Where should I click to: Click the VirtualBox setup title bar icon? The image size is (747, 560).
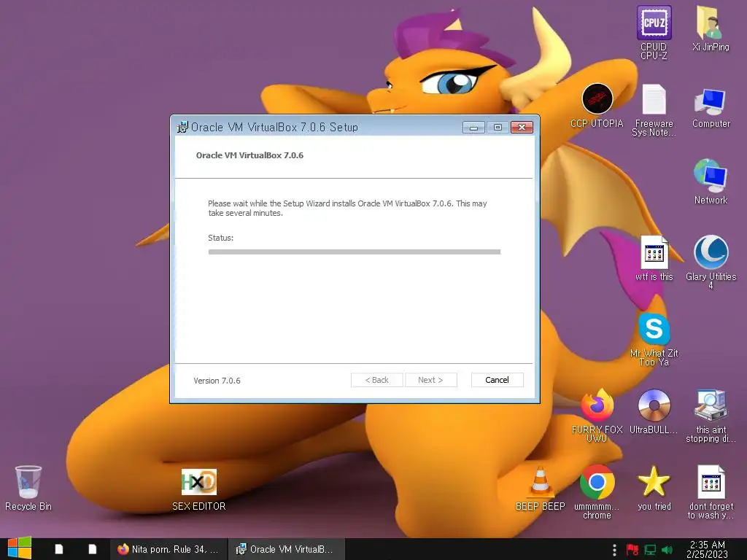point(182,127)
